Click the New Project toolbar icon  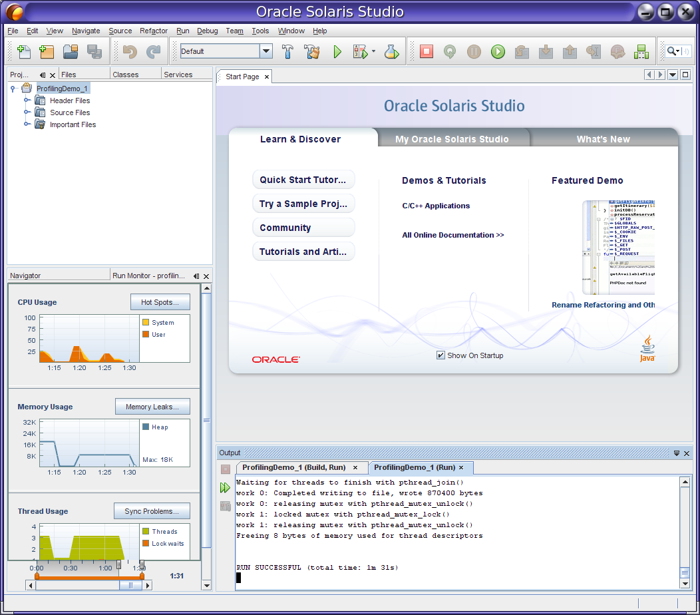(x=47, y=52)
